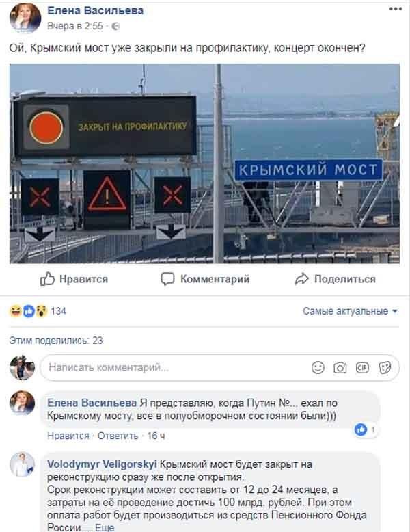Attach a photo via camera icon
The width and height of the screenshot is (410, 532).
point(340,368)
